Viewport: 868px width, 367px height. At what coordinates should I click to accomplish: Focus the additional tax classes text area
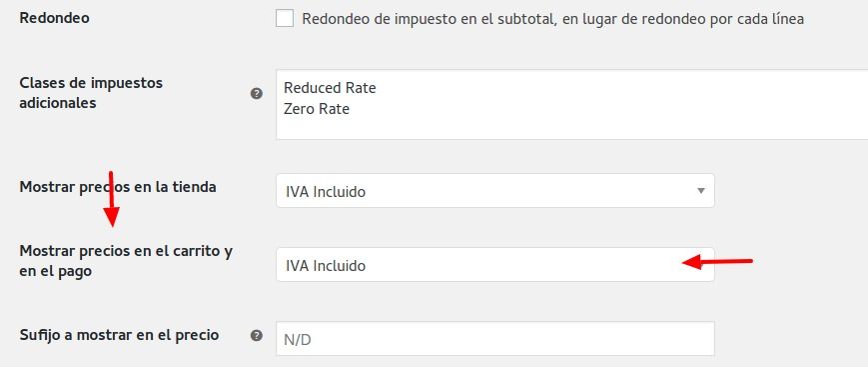tap(571, 105)
